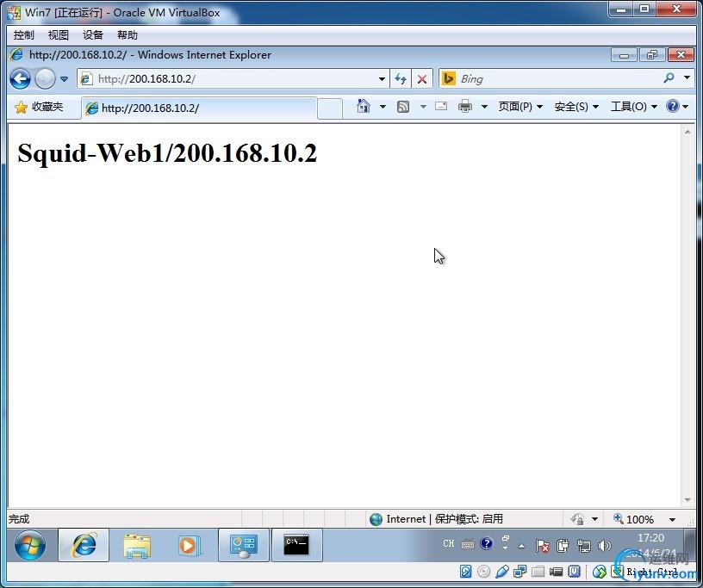The height and width of the screenshot is (588, 703).
Task: Click VirtualBox network adapters indicator icon
Action: tap(520, 572)
